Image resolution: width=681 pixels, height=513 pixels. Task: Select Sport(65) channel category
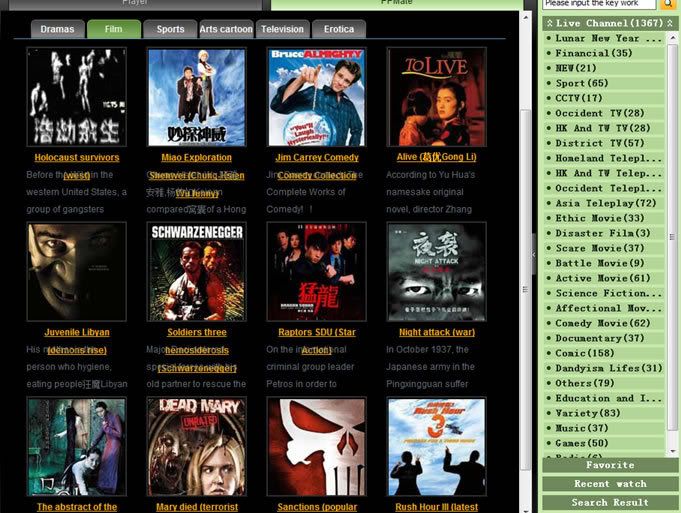[604, 83]
